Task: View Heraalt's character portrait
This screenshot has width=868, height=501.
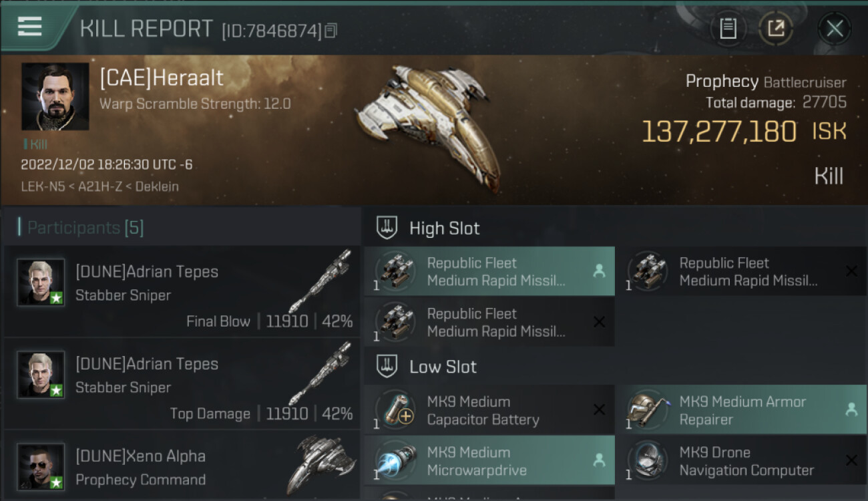Action: click(x=55, y=96)
